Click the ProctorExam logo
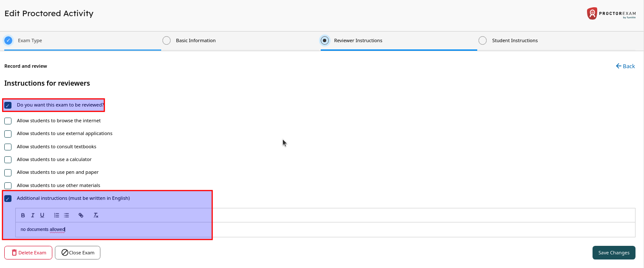644x268 pixels. [x=611, y=14]
